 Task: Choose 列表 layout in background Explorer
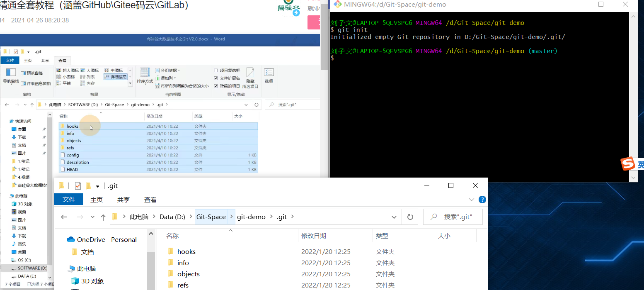click(88, 77)
